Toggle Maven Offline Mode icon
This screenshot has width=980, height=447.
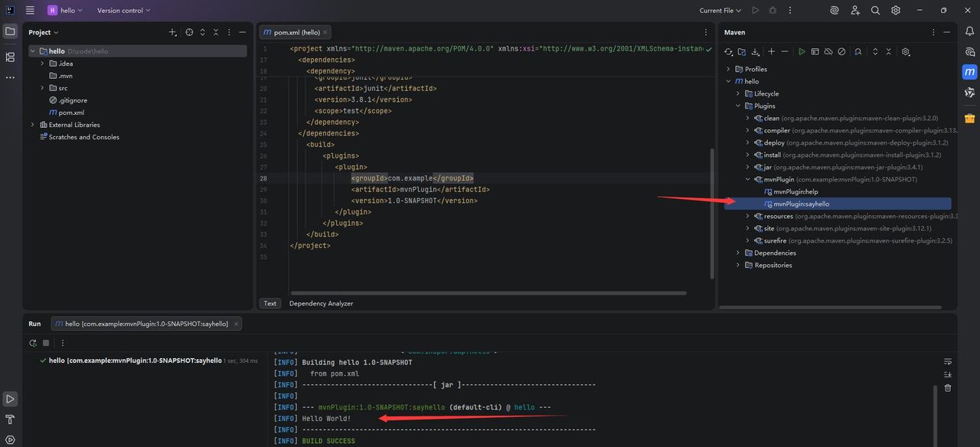pos(828,52)
